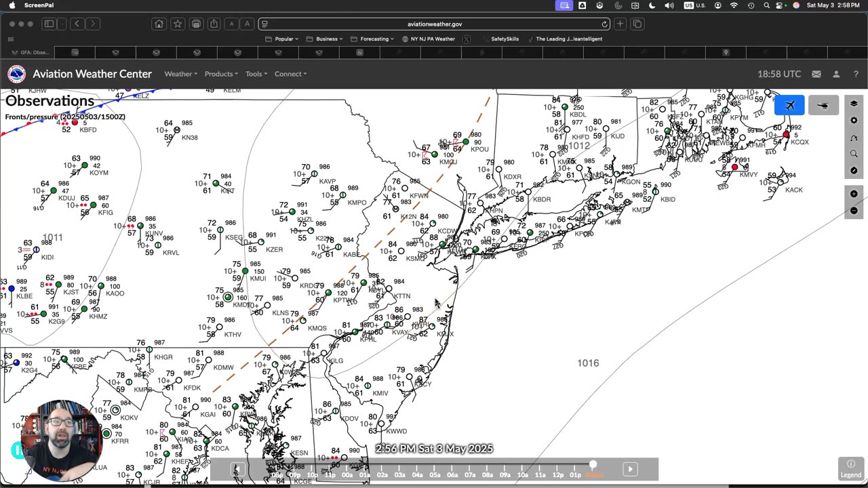Open the NY NJ PA Weather bookmark

(x=429, y=39)
